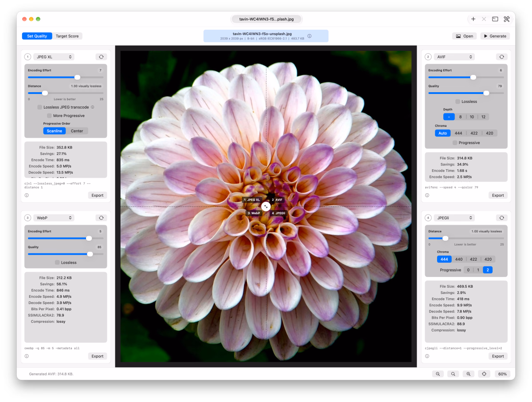
Task: Click the plus icon to add a tab
Action: coord(473,19)
